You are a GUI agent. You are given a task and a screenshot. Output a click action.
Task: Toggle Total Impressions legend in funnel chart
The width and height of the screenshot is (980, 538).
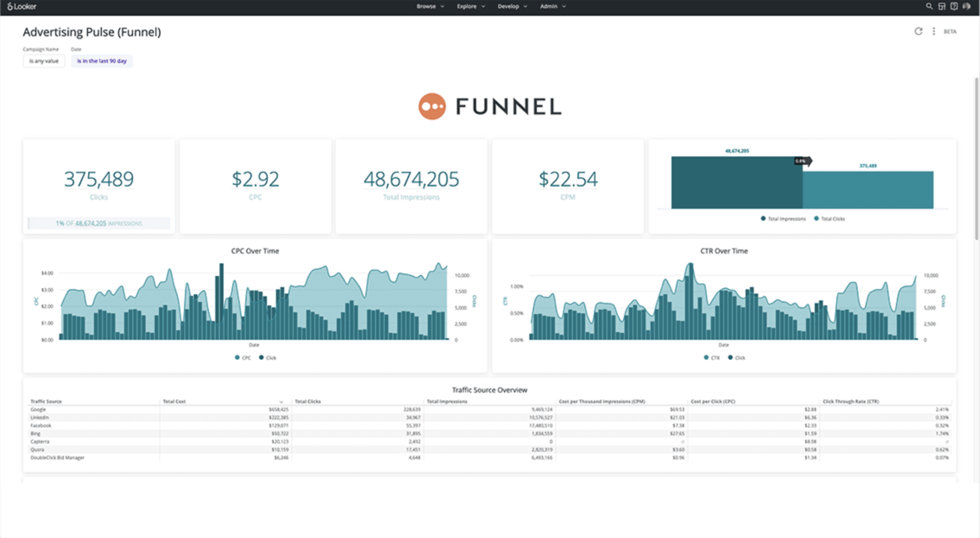[x=783, y=218]
